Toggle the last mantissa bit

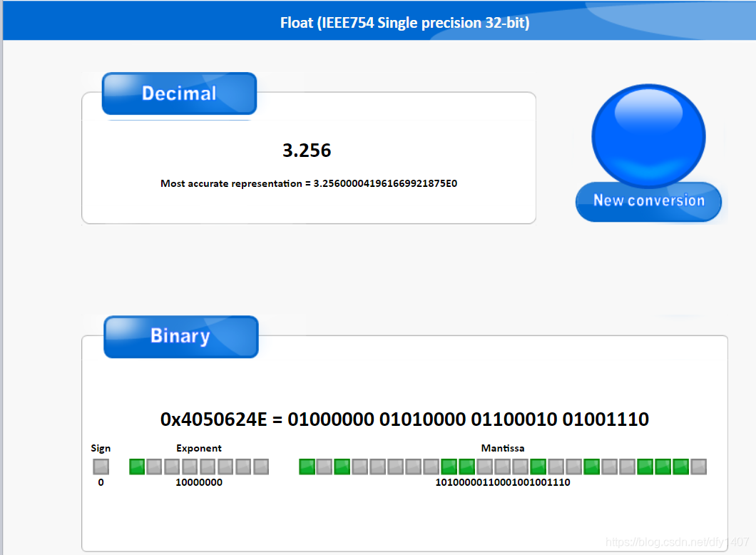pyautogui.click(x=700, y=467)
